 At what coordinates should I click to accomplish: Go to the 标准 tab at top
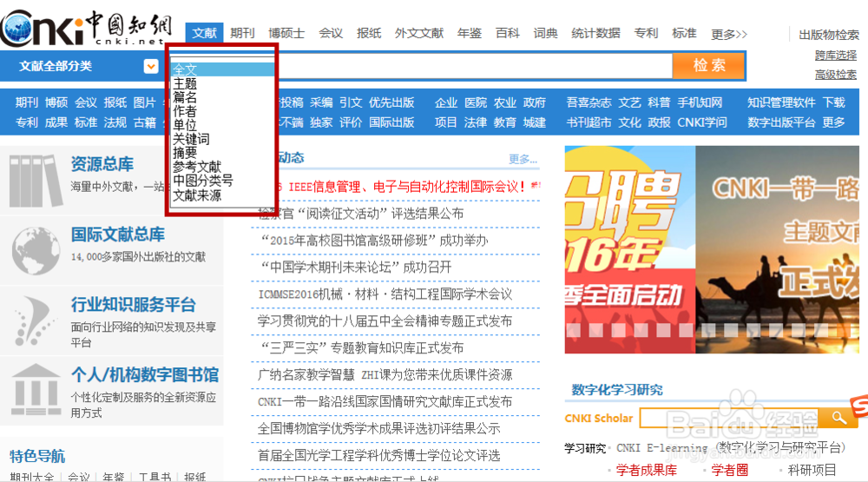pyautogui.click(x=684, y=33)
